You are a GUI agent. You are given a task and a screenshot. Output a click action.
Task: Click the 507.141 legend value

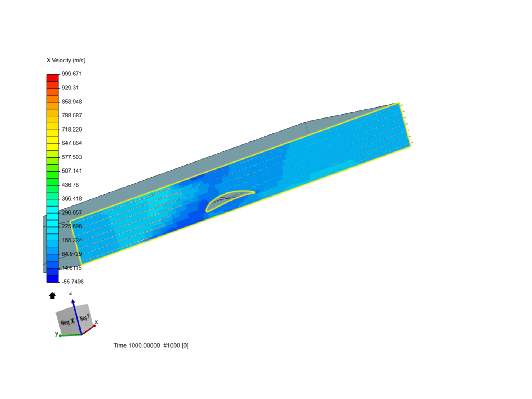click(72, 171)
